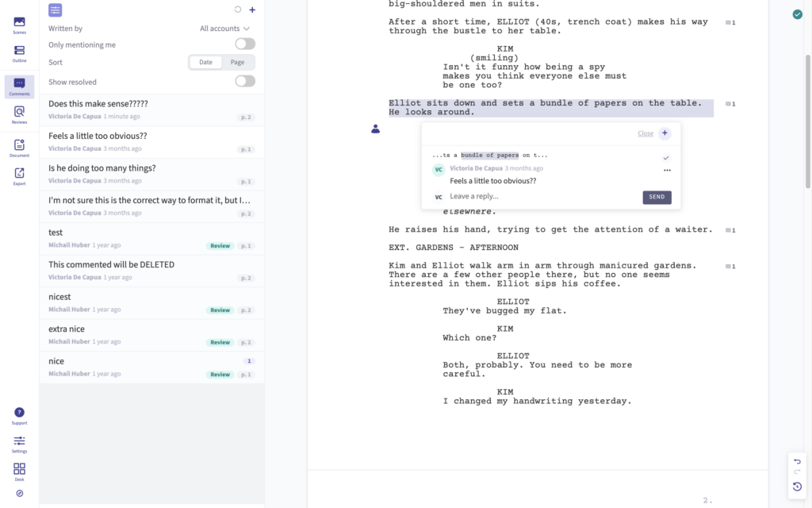Open Settings from the sidebar
The height and width of the screenshot is (508, 812).
tap(19, 443)
